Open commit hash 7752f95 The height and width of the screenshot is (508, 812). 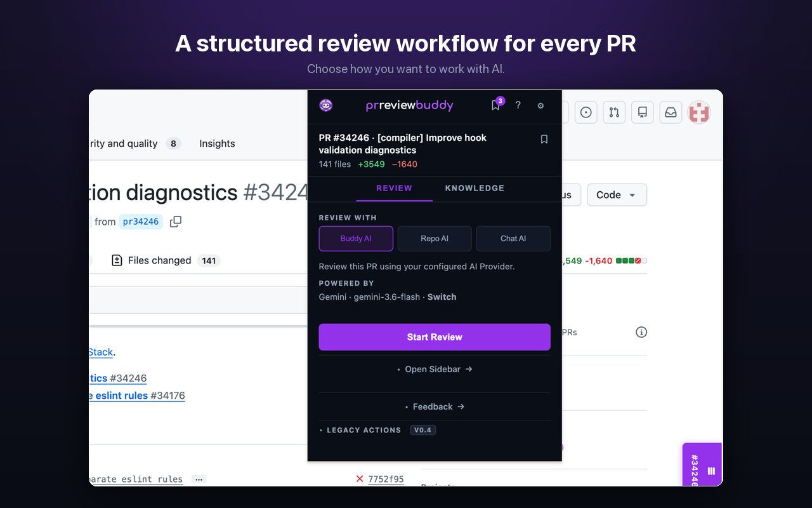(x=386, y=479)
